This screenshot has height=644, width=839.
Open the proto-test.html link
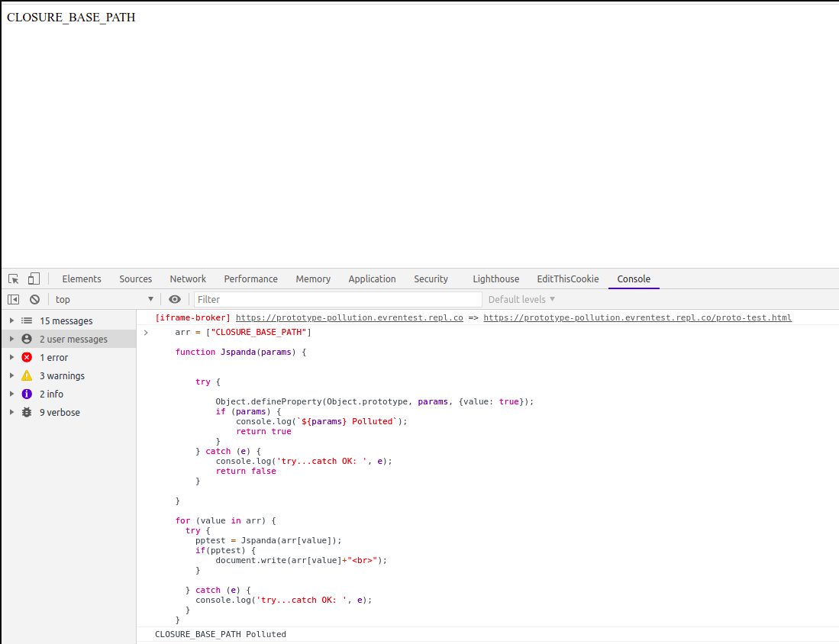(637, 317)
